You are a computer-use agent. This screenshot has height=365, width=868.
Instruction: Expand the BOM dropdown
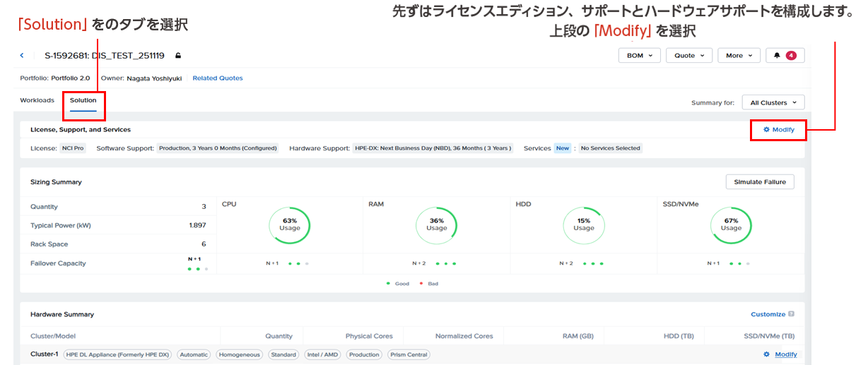click(x=639, y=55)
